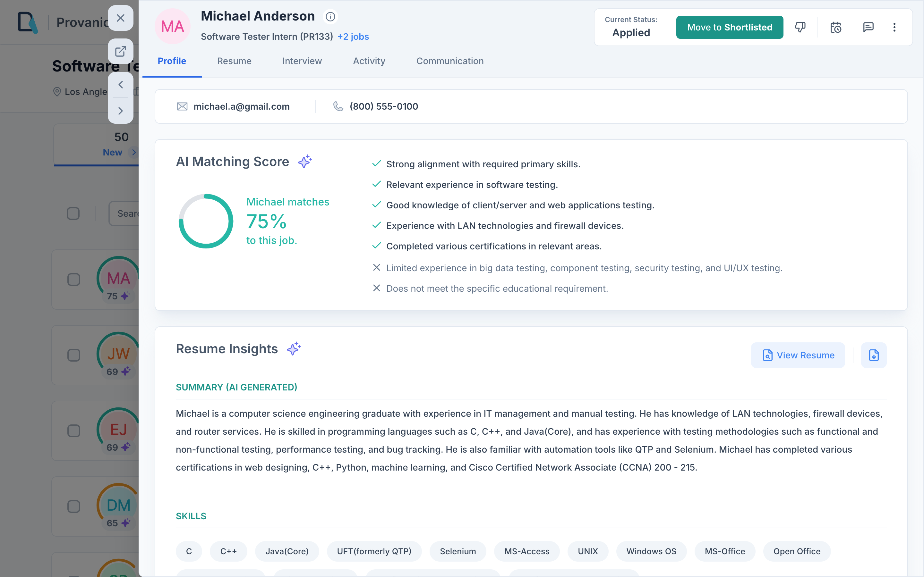Download the resume file icon button
The width and height of the screenshot is (924, 577).
point(874,355)
